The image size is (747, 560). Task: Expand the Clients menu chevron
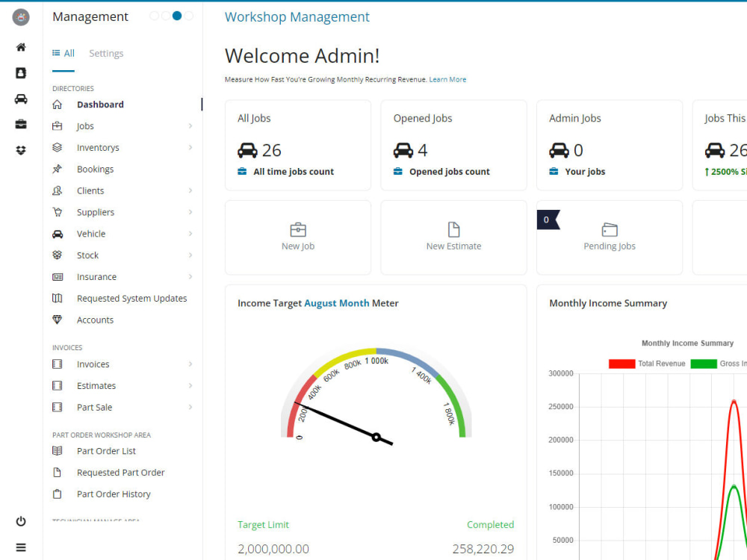click(x=190, y=190)
